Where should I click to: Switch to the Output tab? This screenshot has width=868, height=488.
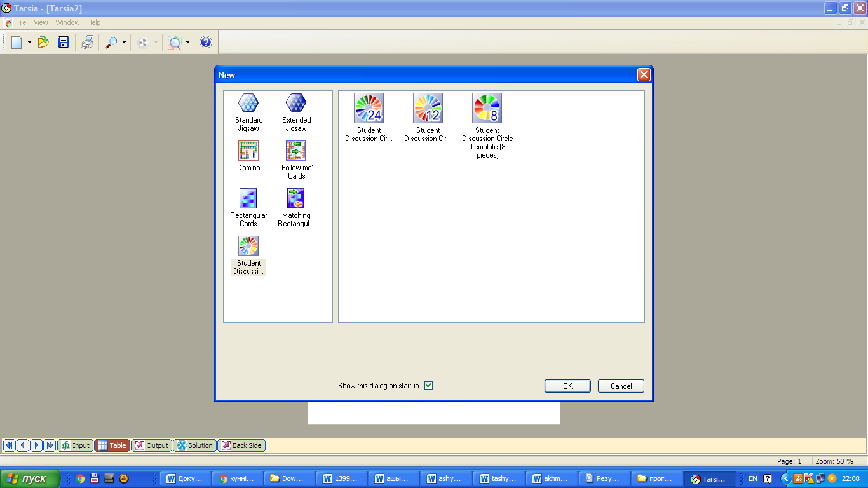151,445
